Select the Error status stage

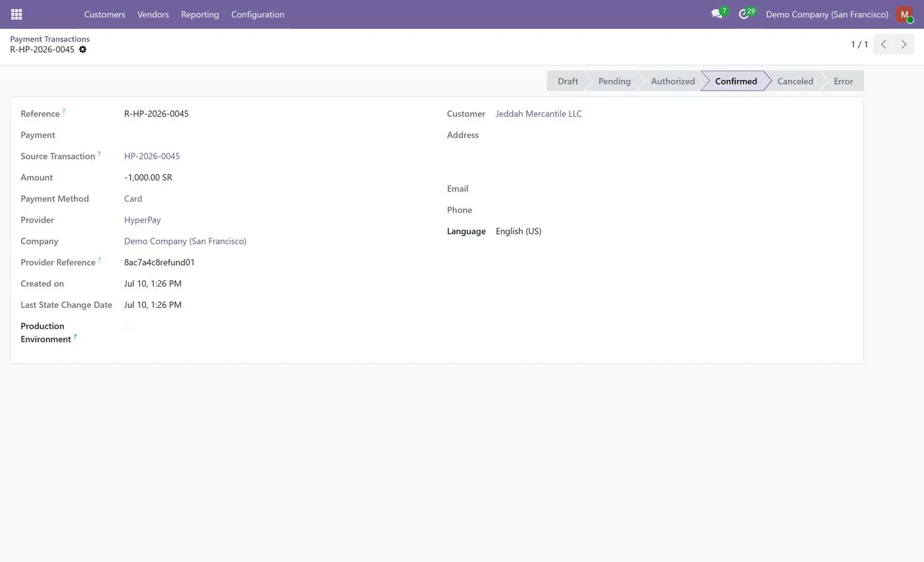(843, 81)
